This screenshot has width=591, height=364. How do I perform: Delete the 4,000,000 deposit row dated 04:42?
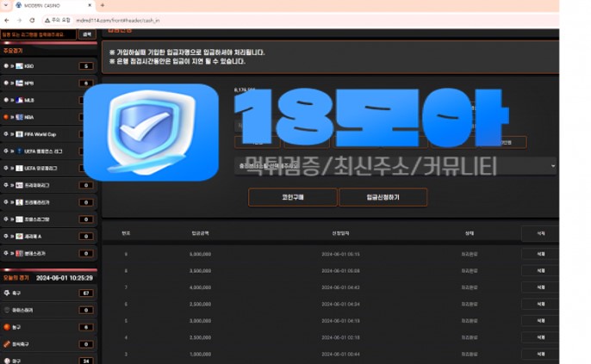tap(540, 287)
